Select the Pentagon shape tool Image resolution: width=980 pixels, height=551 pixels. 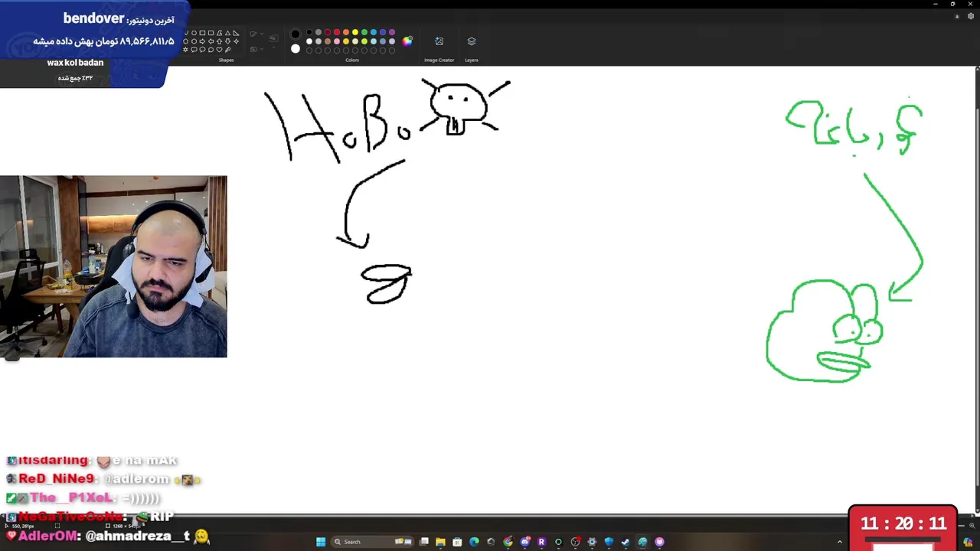click(x=185, y=41)
